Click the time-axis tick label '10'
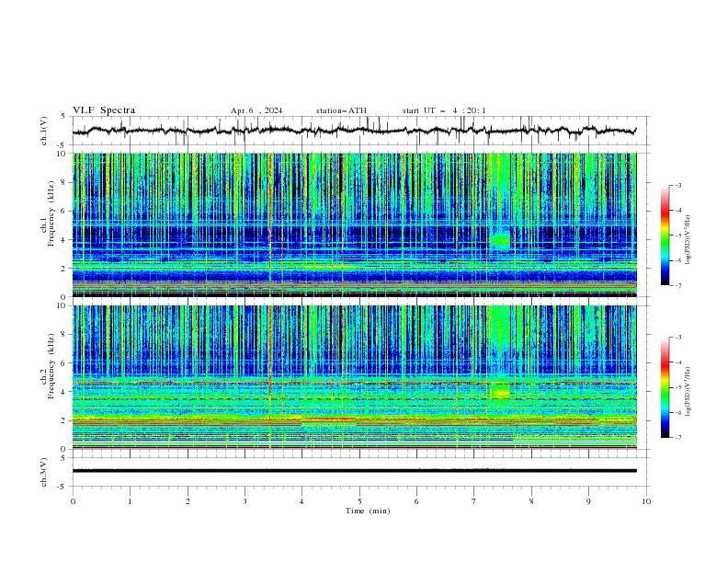Screen dimensions: 728x563 [646, 501]
